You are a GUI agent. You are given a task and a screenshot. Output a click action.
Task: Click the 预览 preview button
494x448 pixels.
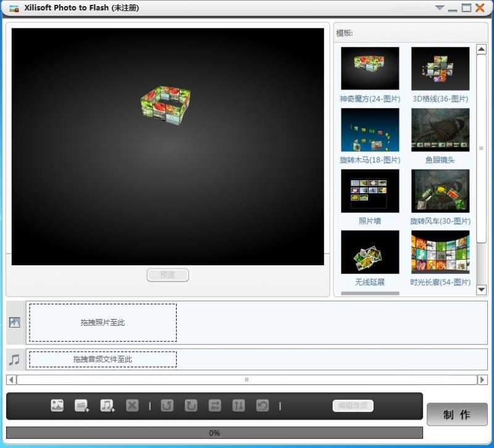click(x=167, y=275)
